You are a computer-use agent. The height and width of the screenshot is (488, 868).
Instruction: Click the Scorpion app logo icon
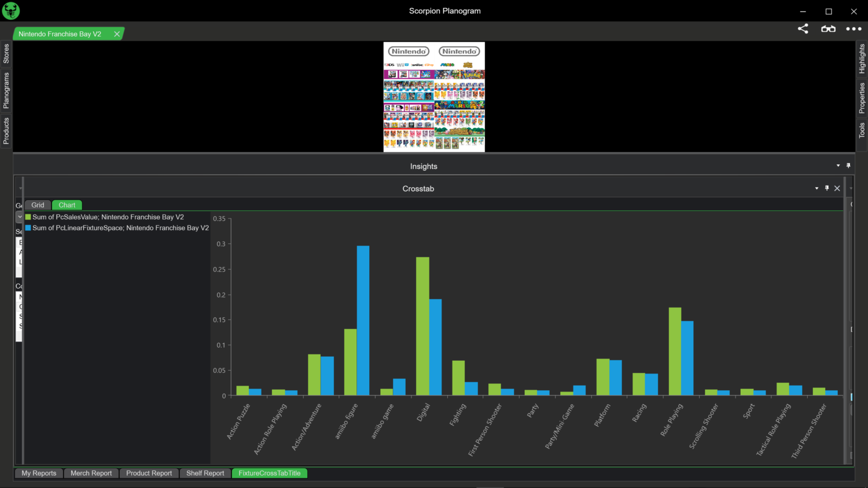10,10
